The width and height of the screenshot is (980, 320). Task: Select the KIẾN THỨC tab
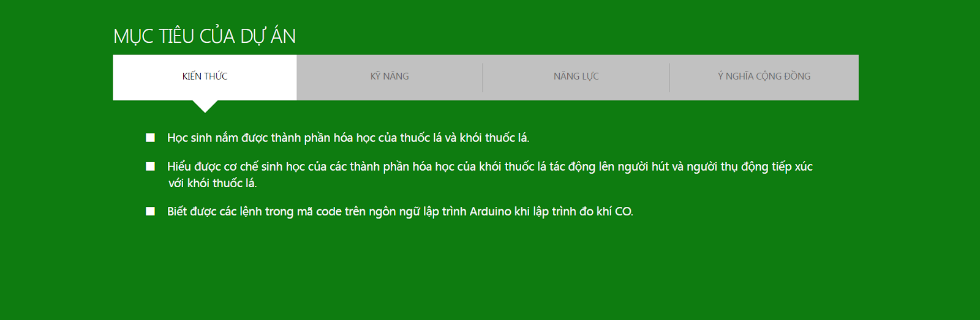pyautogui.click(x=205, y=77)
